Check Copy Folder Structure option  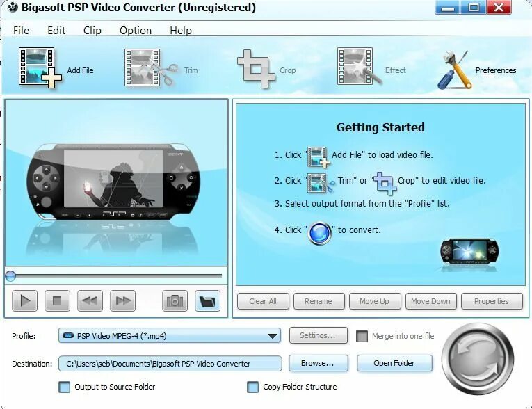[252, 387]
